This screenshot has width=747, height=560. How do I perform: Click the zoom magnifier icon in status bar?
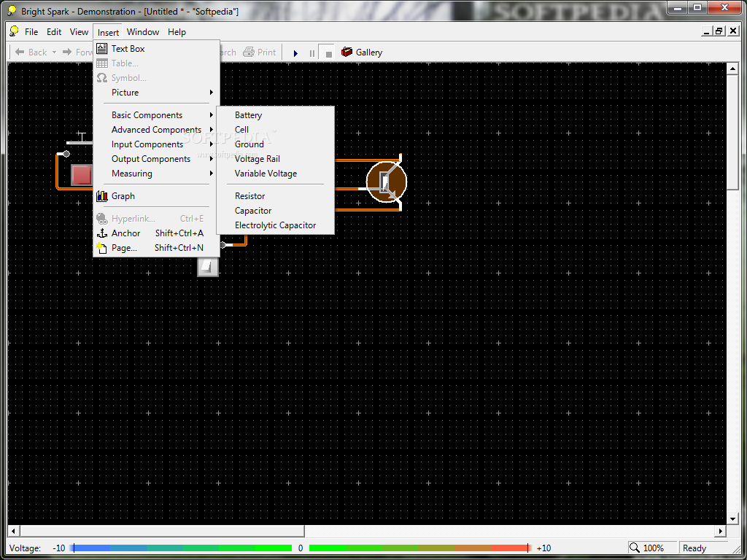[635, 548]
